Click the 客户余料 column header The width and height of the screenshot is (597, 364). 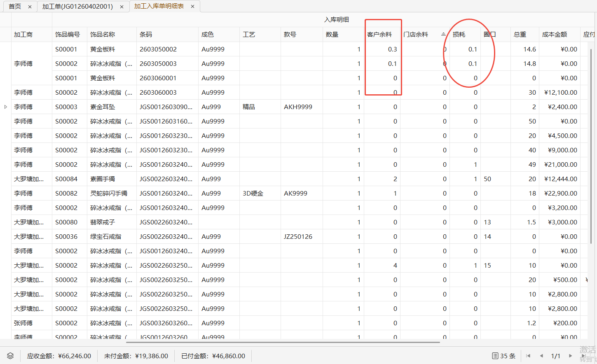click(x=380, y=34)
